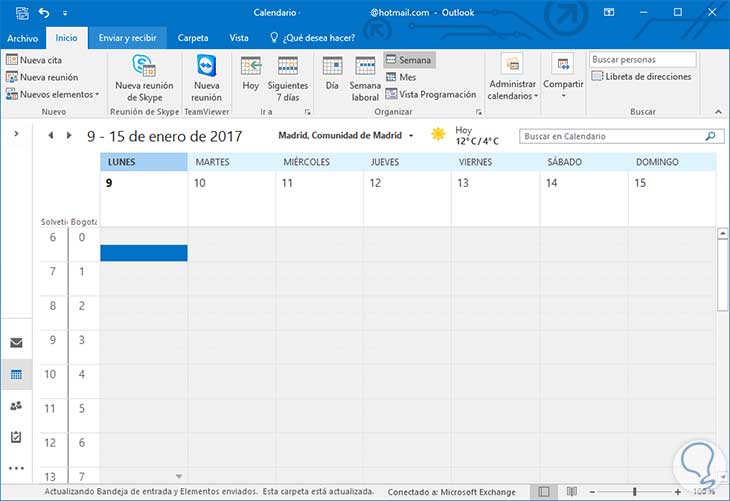This screenshot has width=730, height=501.
Task: Click the Reading view status bar icon
Action: point(572,492)
